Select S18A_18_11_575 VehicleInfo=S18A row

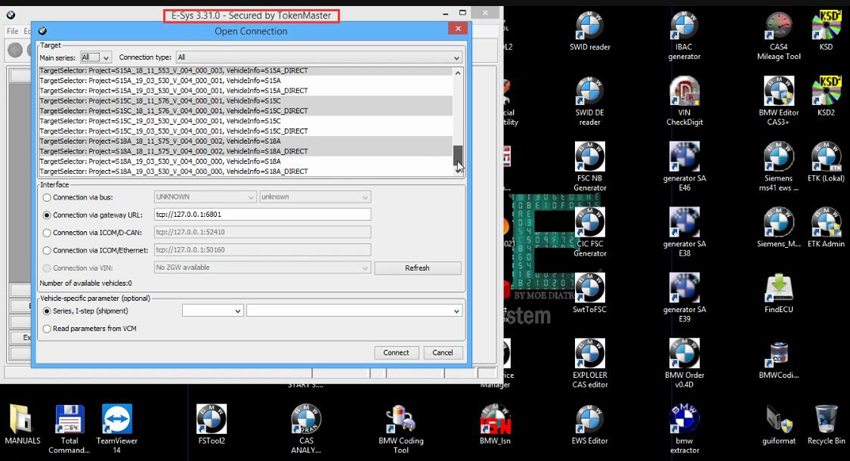pyautogui.click(x=245, y=141)
